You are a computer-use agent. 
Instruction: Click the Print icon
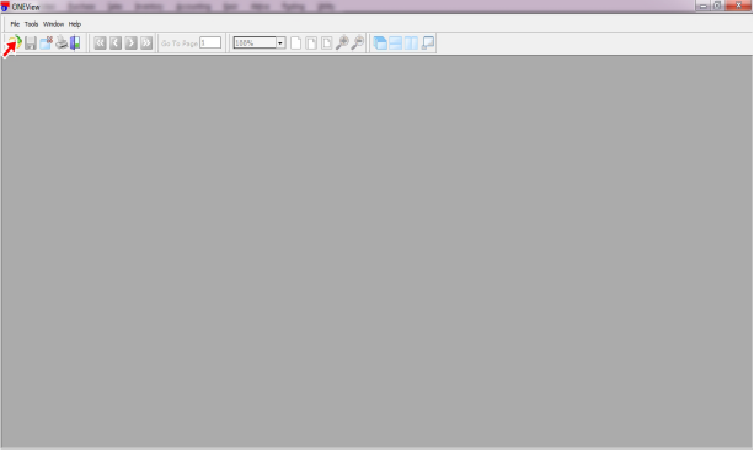(61, 43)
